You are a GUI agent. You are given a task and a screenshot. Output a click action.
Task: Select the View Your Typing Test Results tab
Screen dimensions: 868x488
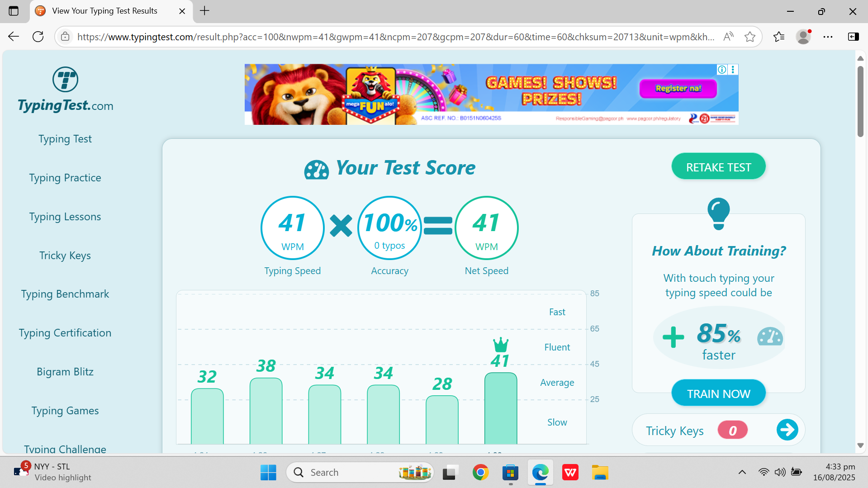104,11
